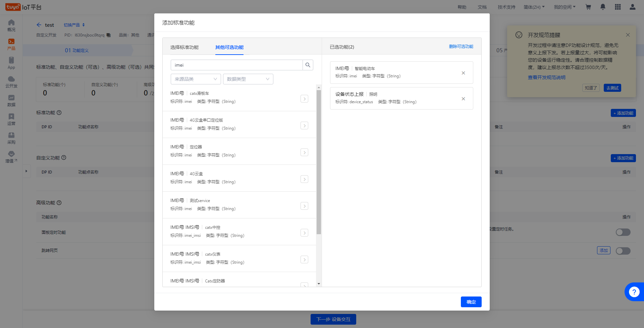Select the 其他可选功能 tab
This screenshot has width=644, height=328.
[229, 47]
